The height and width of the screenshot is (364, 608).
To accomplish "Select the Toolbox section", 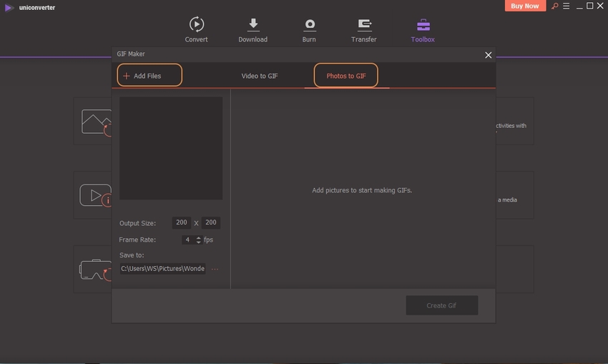I will coord(422,29).
